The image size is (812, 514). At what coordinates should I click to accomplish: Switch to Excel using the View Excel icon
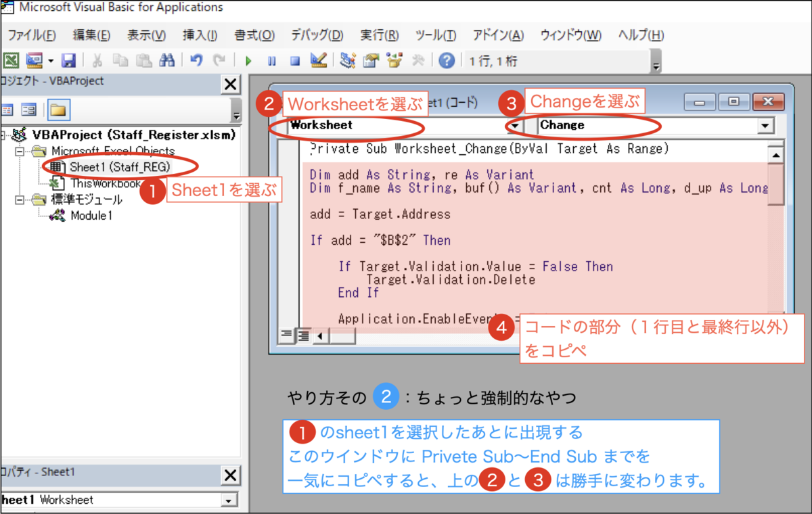click(9, 60)
